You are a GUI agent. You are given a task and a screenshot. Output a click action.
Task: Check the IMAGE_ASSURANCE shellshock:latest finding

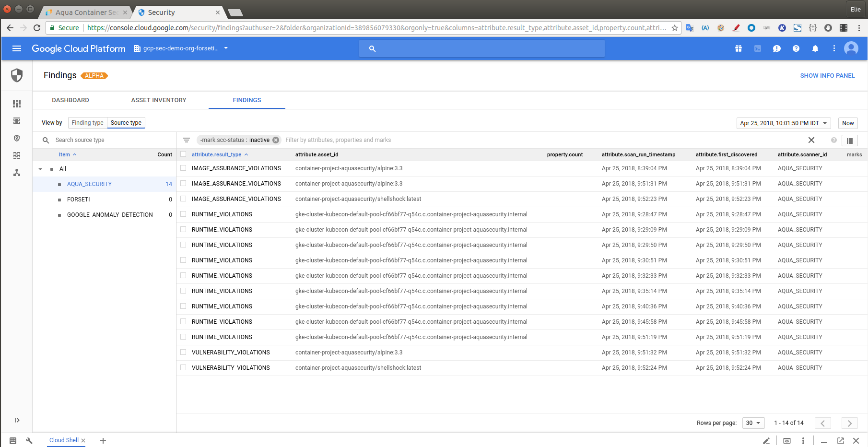click(x=183, y=199)
